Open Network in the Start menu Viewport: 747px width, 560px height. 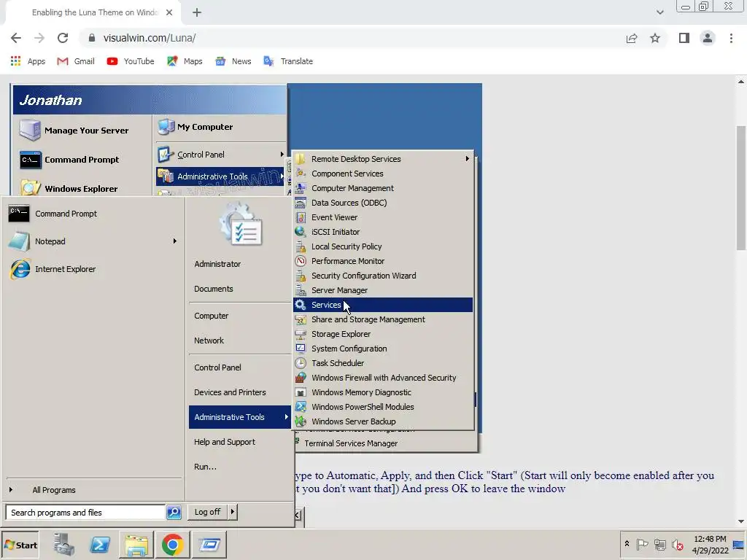click(x=239, y=341)
